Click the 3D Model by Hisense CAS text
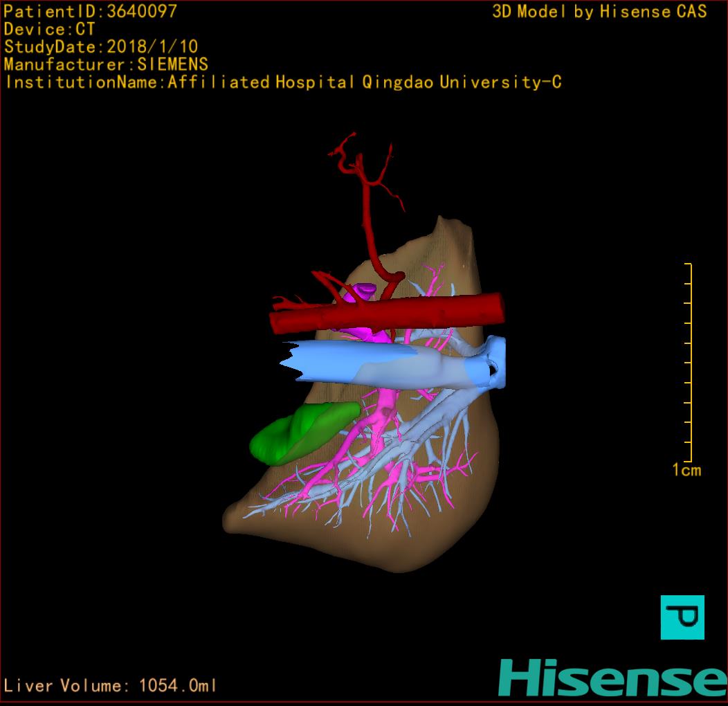 click(599, 12)
